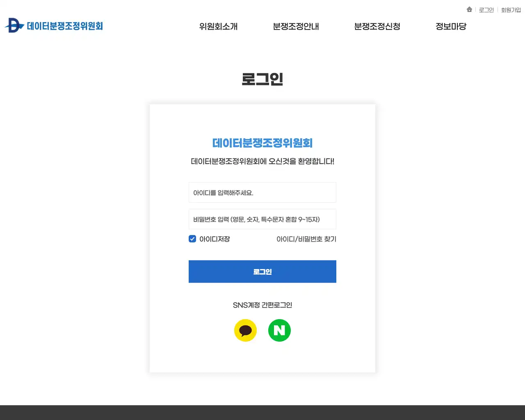Open the 분쟁조정안내 menu
Screen dimensions: 525x420
tap(296, 26)
